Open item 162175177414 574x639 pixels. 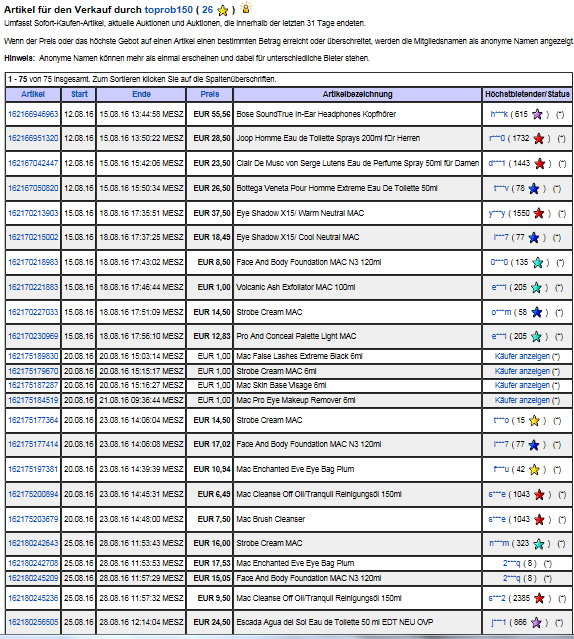click(33, 444)
